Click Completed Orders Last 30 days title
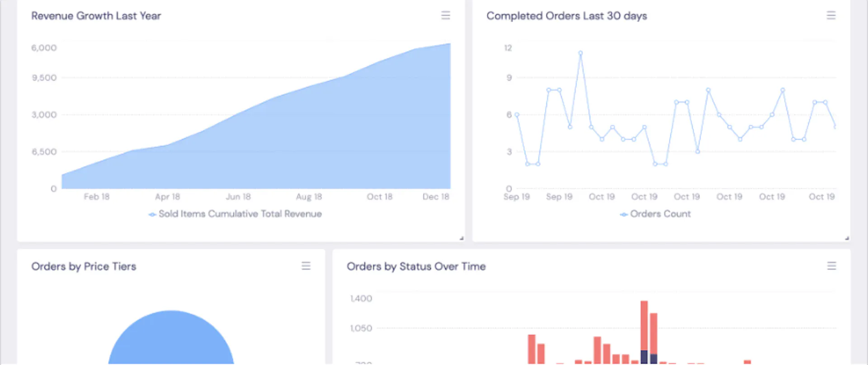Screen dimensions: 868x365 [x=566, y=16]
